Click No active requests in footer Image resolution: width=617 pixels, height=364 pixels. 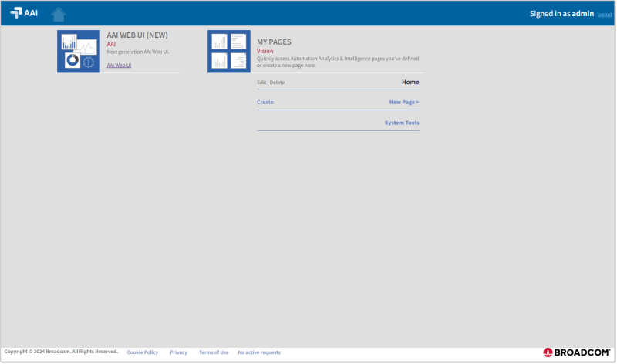tap(259, 352)
